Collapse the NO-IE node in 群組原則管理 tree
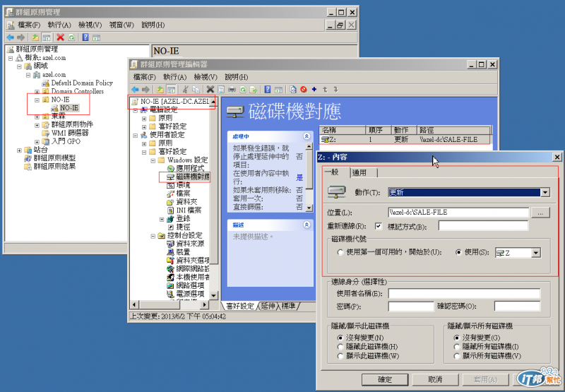 pyautogui.click(x=37, y=100)
